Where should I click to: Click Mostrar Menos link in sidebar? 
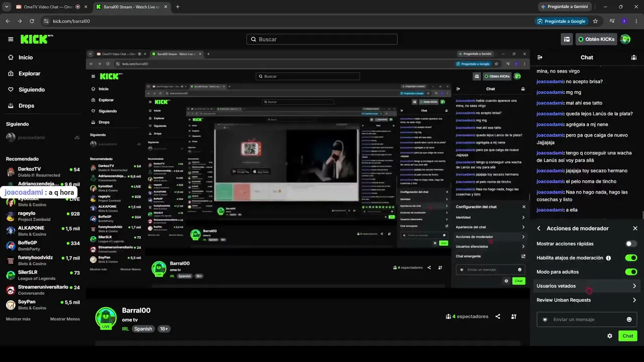pyautogui.click(x=65, y=319)
